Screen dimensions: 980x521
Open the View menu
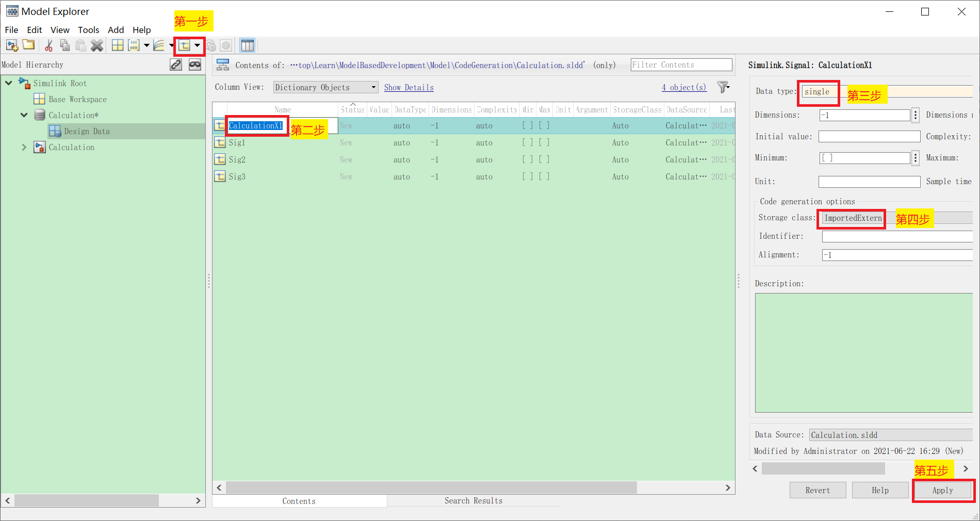point(60,30)
